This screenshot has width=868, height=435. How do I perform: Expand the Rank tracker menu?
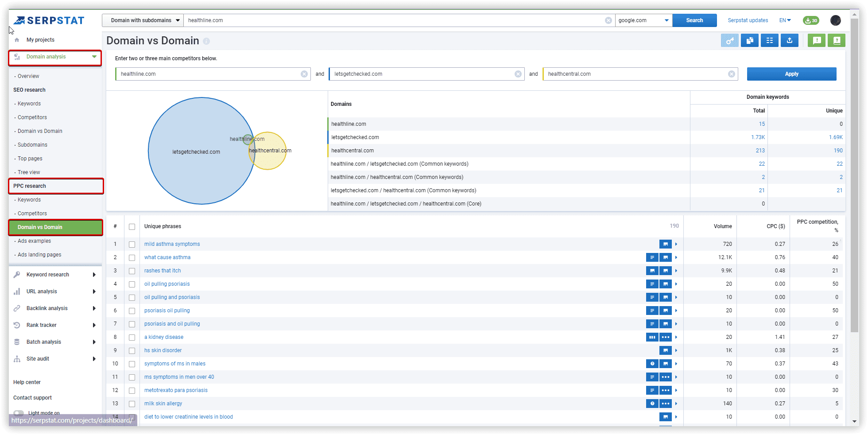pyautogui.click(x=94, y=325)
